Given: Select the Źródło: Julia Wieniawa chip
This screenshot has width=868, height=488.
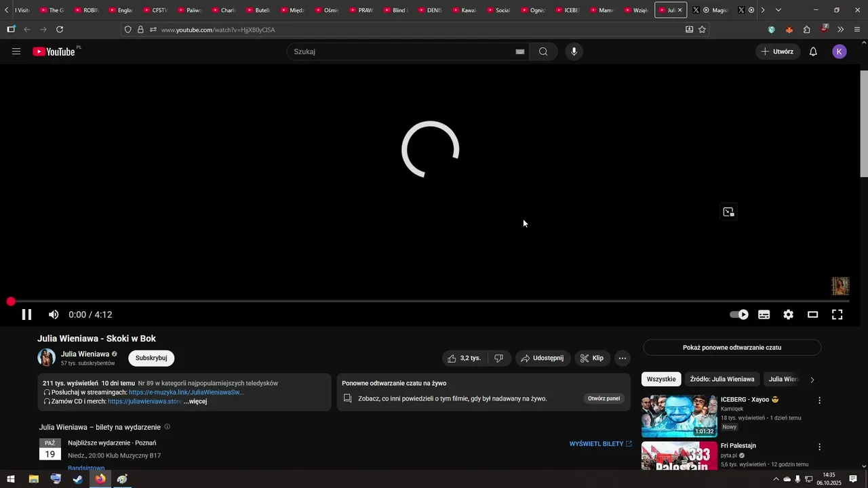Looking at the screenshot, I should pyautogui.click(x=722, y=380).
